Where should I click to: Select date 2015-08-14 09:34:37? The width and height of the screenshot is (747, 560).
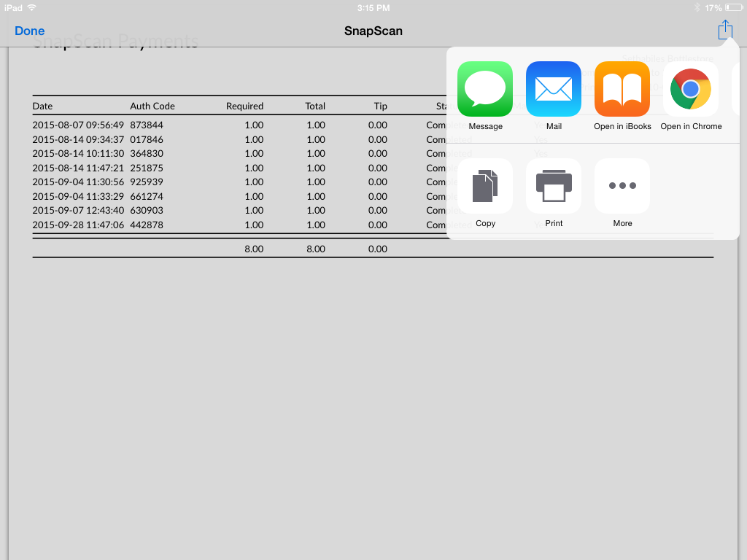coord(78,139)
